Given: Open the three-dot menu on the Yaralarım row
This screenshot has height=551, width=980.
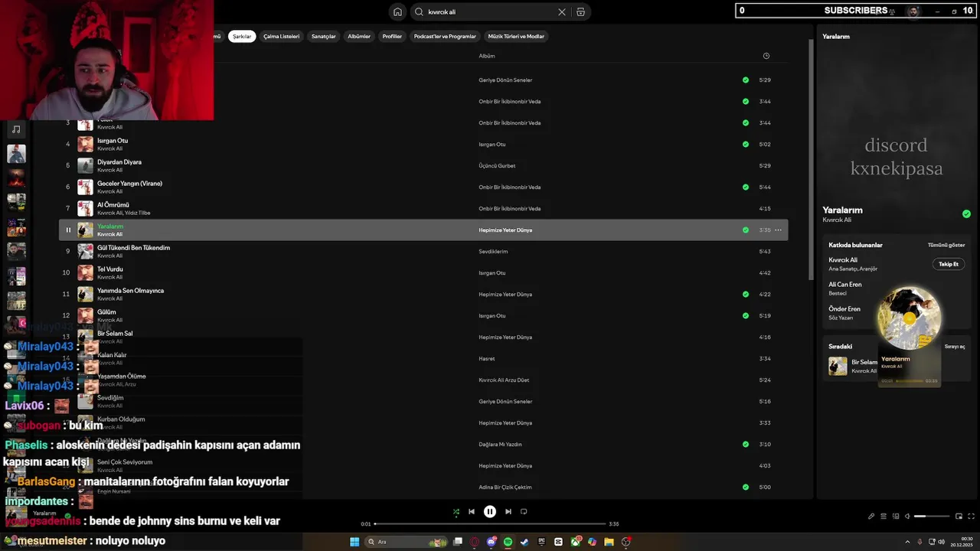Looking at the screenshot, I should pyautogui.click(x=778, y=230).
